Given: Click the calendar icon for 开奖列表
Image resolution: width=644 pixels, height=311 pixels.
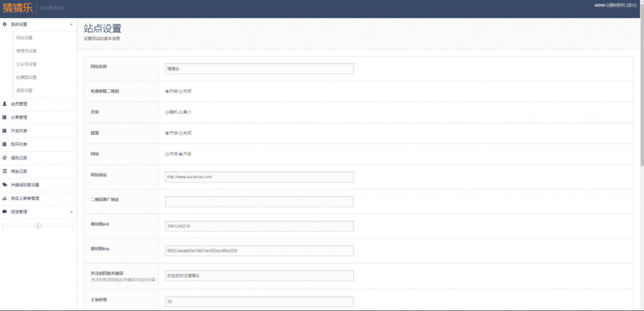Looking at the screenshot, I should tap(5, 131).
